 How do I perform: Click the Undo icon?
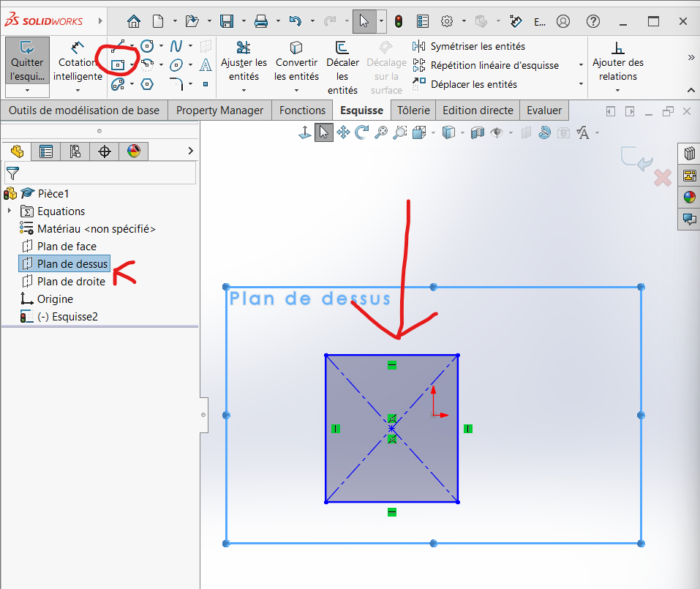coord(295,21)
